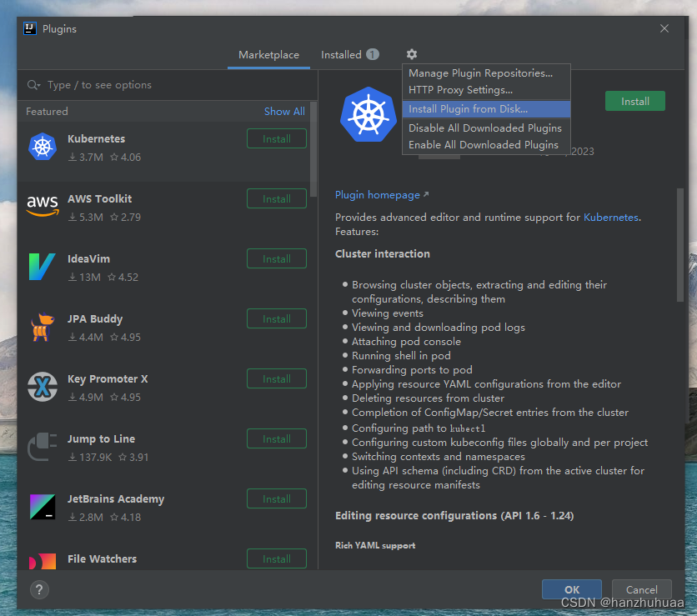Select the AWS Toolkit plugin name
Viewport: 697px width, 616px height.
pos(99,198)
